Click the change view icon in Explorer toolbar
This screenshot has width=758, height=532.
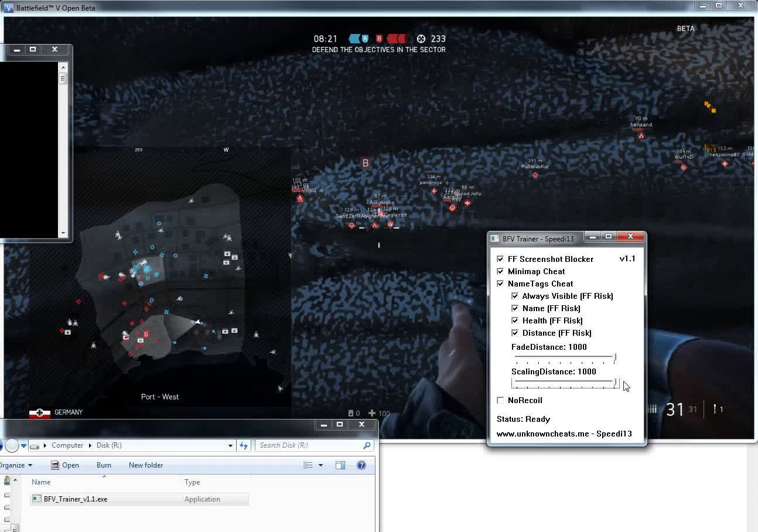[308, 465]
